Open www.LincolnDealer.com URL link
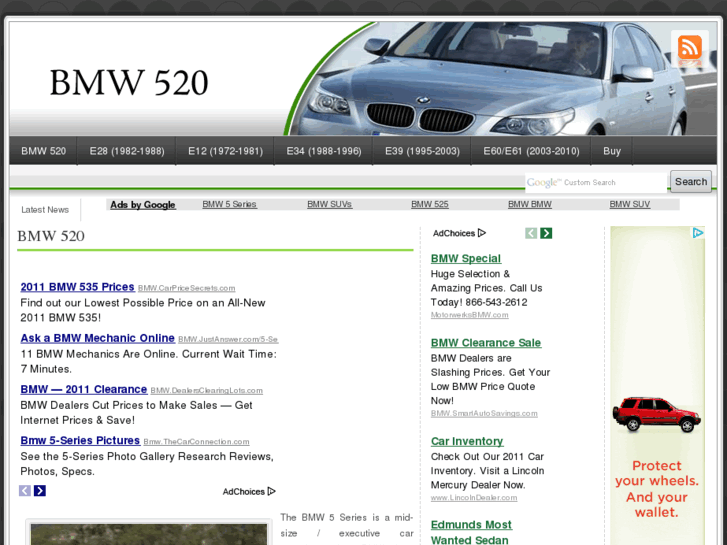Screen dimensions: 727x545 click(474, 498)
